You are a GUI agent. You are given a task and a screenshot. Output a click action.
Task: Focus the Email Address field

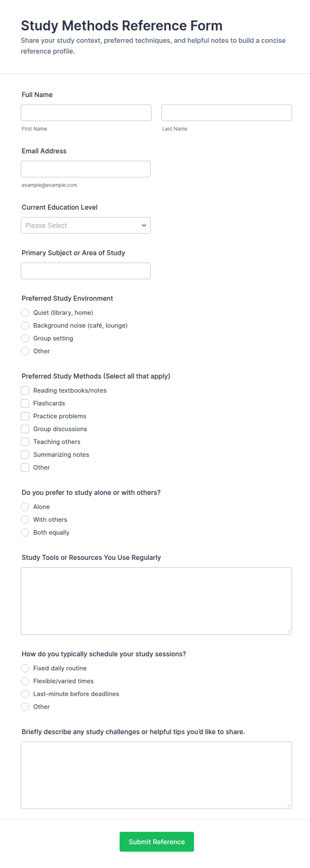(x=85, y=169)
